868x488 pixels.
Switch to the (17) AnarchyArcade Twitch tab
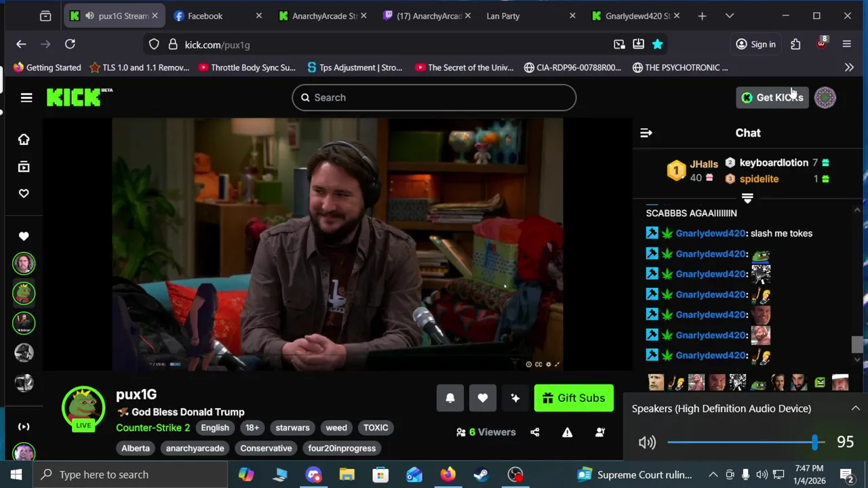point(428,16)
